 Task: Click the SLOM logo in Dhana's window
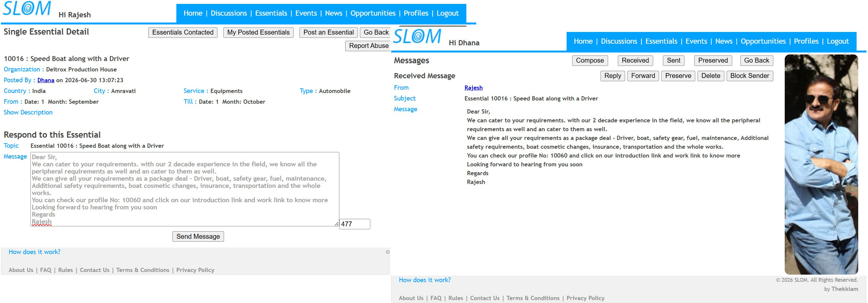417,36
